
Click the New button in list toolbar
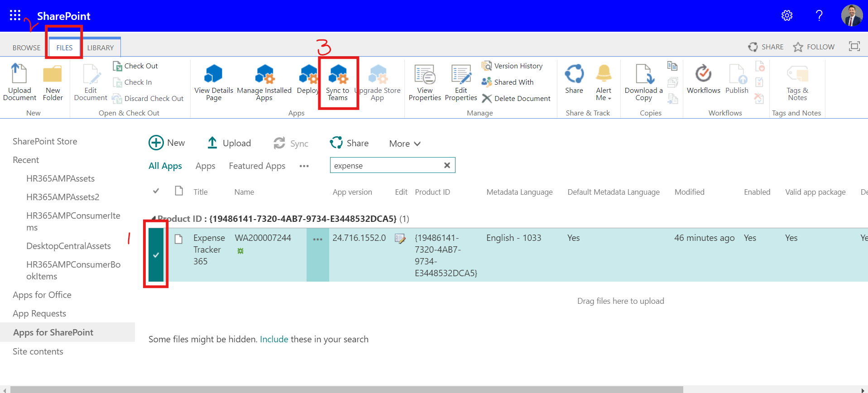pos(167,143)
